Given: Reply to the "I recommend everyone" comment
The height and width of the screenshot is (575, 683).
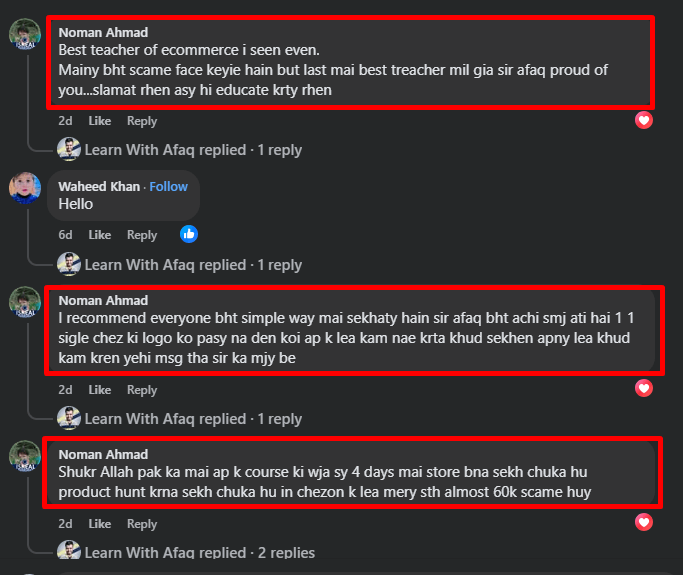Looking at the screenshot, I should (x=142, y=390).
